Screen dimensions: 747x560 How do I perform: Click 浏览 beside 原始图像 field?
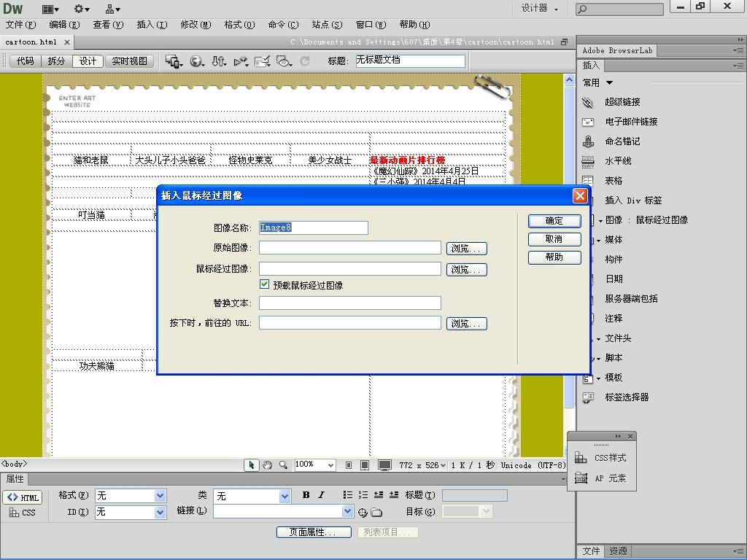[x=466, y=249]
